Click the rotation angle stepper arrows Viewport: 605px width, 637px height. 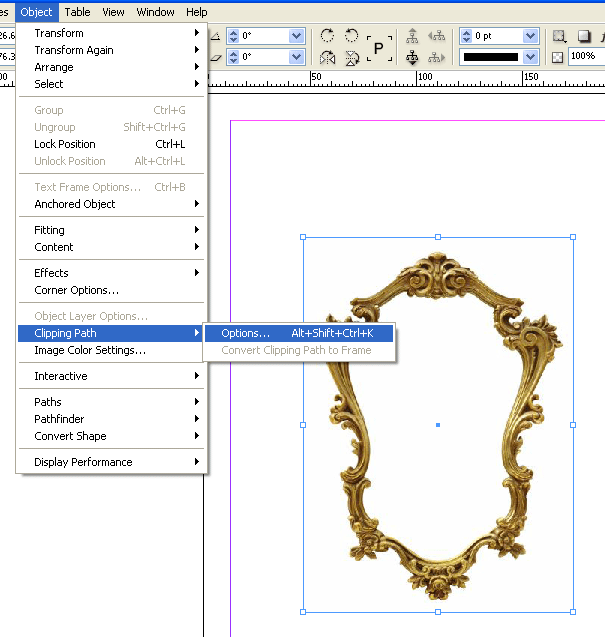(x=233, y=36)
